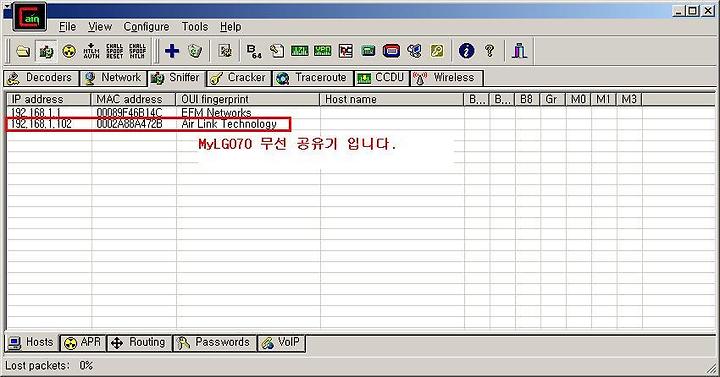Viewport: 720px width, 377px height.
Task: Switch to the Routing bottom tab
Action: pos(139,343)
